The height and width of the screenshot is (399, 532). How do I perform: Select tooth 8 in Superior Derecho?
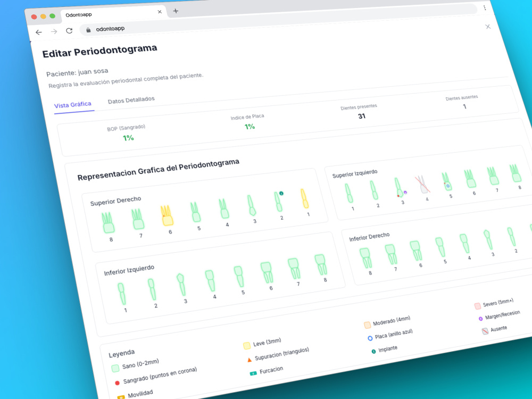point(108,222)
